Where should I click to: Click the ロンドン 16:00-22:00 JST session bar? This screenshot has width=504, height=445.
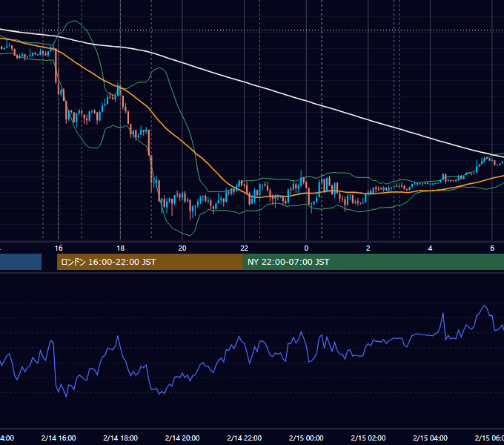click(150, 262)
